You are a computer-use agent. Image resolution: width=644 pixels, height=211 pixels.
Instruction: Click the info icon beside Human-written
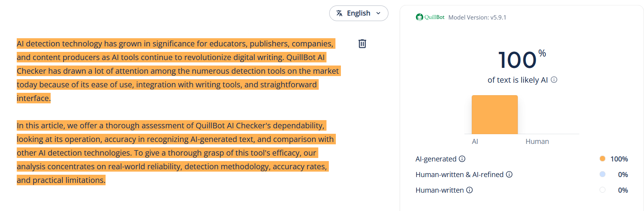pos(469,190)
